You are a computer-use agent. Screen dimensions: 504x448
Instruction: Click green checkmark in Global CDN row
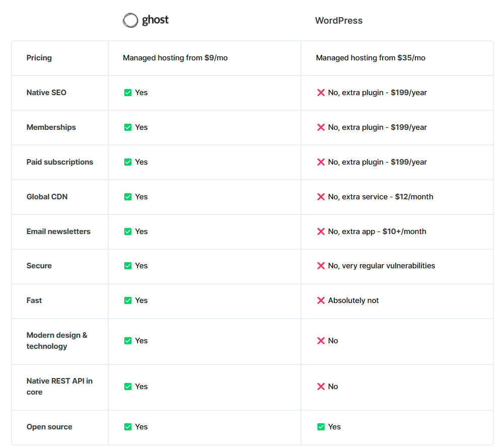click(x=128, y=197)
